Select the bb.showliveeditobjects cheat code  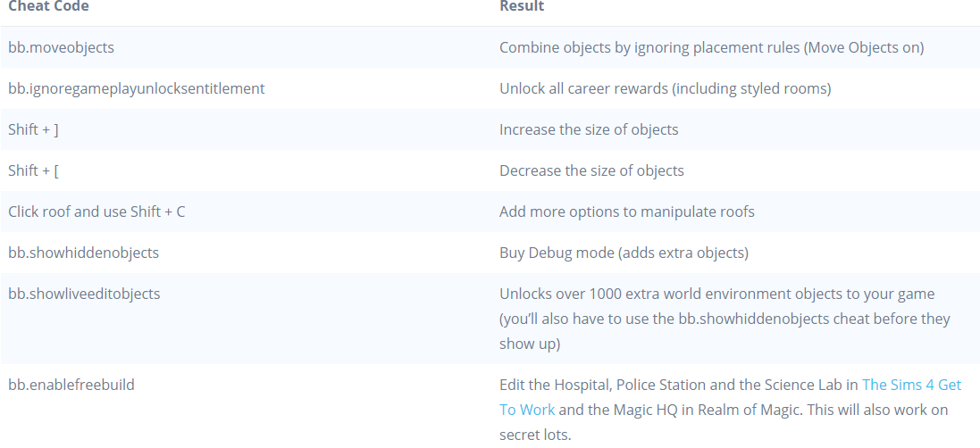point(84,294)
